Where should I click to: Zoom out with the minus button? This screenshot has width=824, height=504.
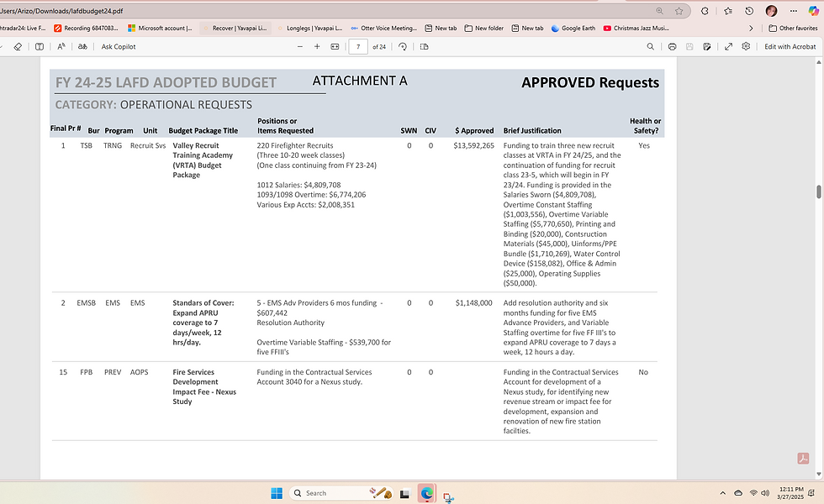tap(300, 47)
